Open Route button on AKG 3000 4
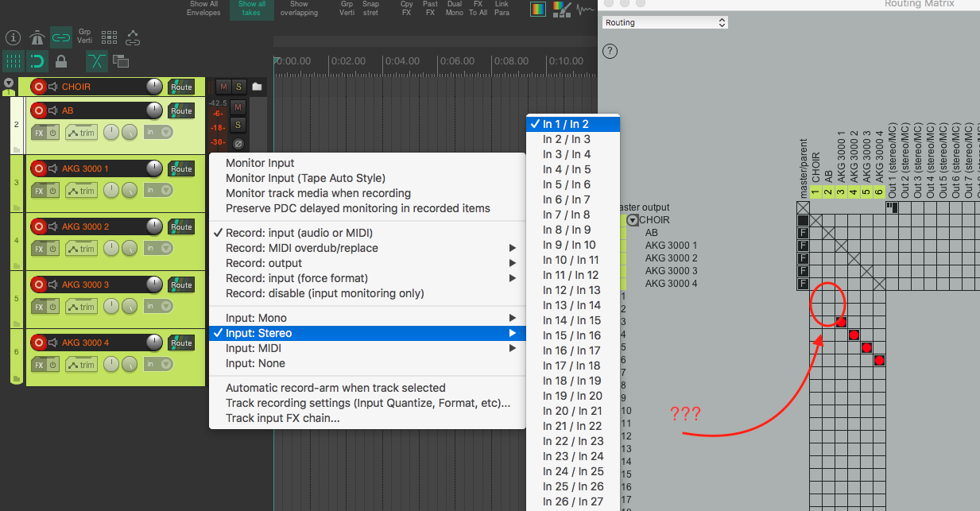The image size is (980, 511). click(181, 343)
